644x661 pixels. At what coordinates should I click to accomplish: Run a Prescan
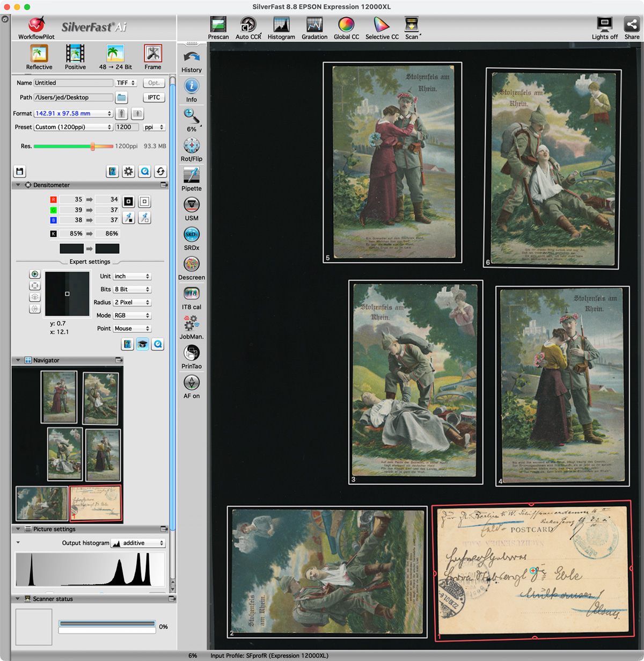(218, 28)
